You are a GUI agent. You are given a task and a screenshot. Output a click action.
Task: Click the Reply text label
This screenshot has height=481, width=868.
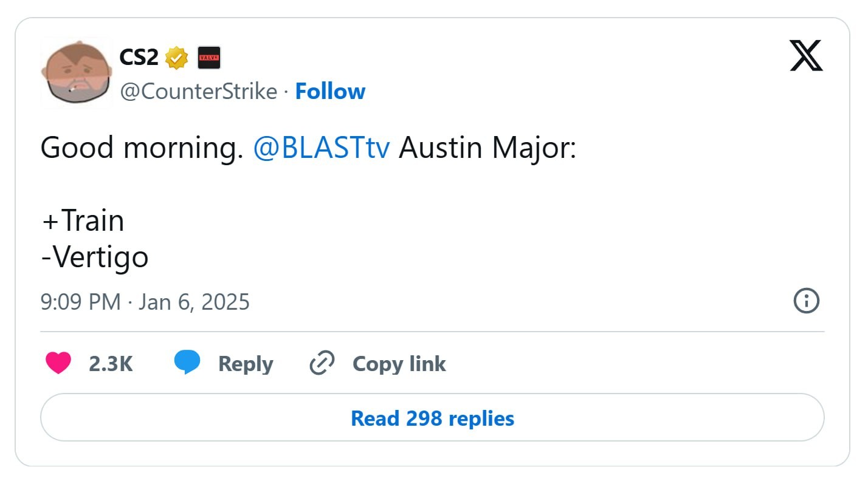click(246, 364)
